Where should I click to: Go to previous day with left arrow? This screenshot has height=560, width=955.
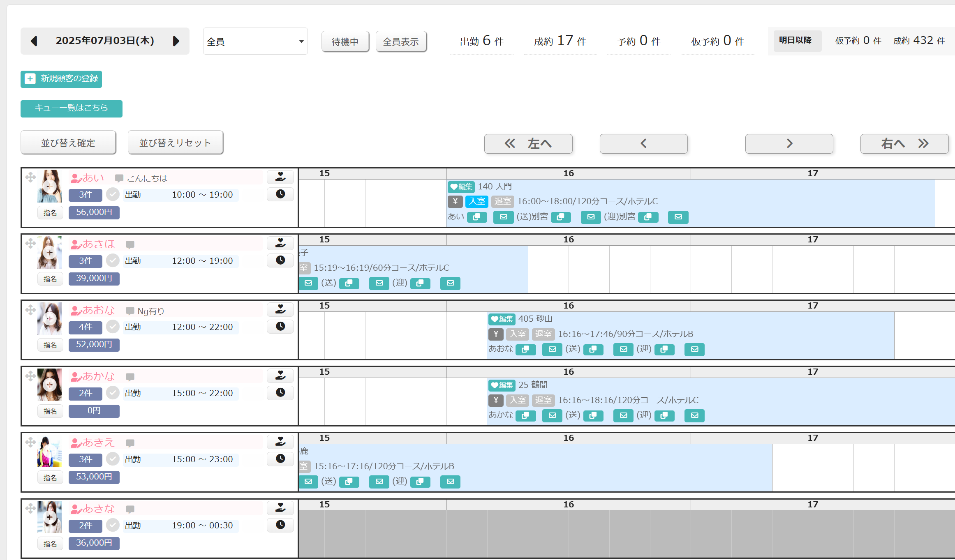coord(34,41)
